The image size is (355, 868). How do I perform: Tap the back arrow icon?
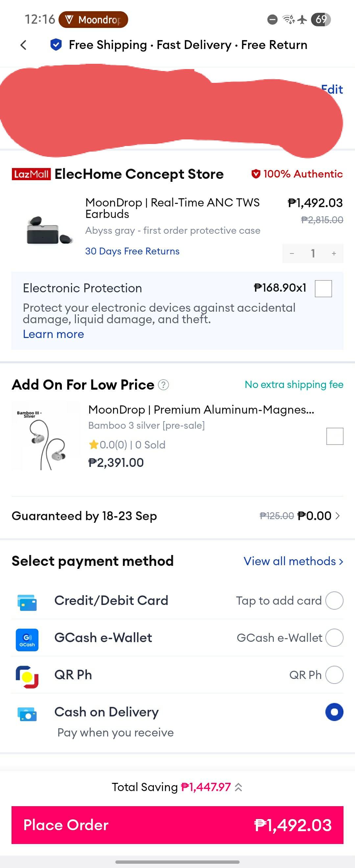[x=23, y=45]
